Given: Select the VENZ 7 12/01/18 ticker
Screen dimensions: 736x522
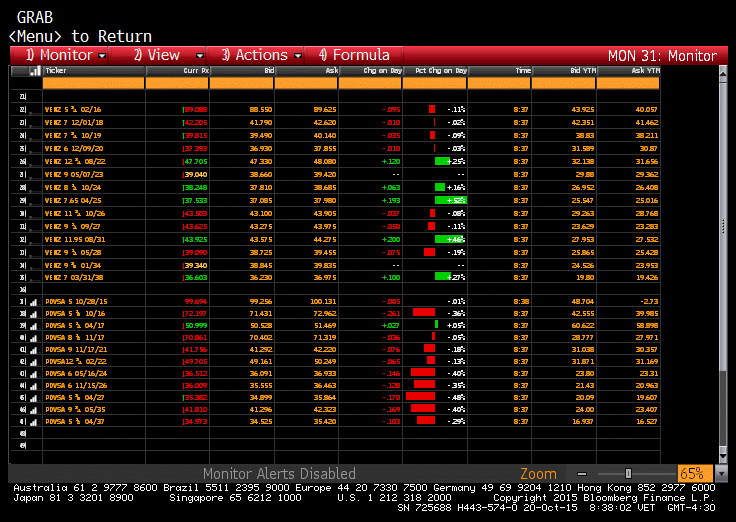Looking at the screenshot, I should pyautogui.click(x=74, y=123).
